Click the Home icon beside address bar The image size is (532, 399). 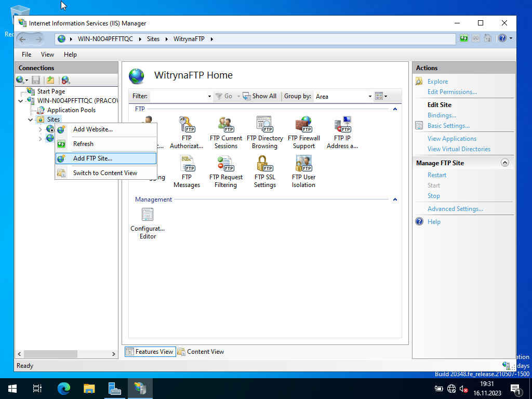(487, 38)
